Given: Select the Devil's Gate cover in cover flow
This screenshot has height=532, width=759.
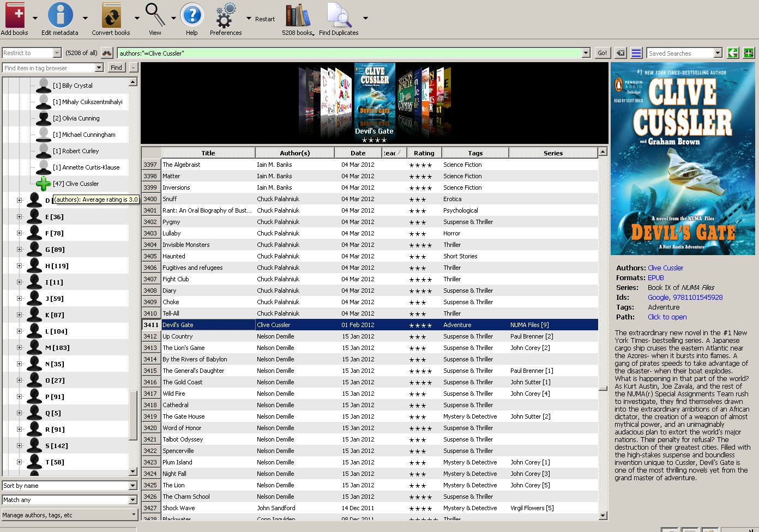Looking at the screenshot, I should (375, 95).
